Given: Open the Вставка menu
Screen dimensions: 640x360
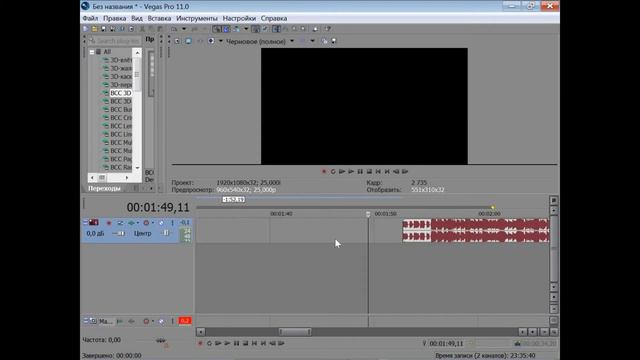Looking at the screenshot, I should pos(159,18).
